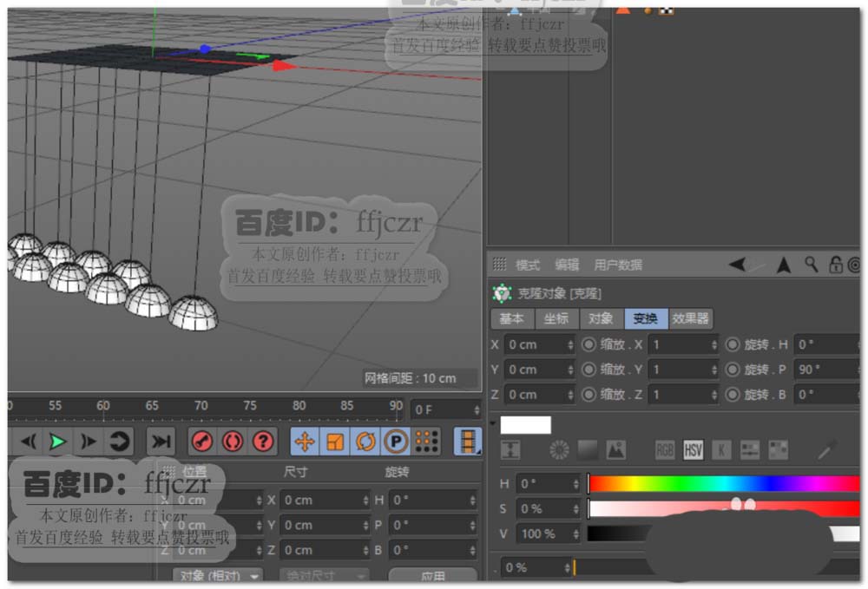Open the 用户数据 menu
The image size is (868, 589).
pyautogui.click(x=618, y=265)
